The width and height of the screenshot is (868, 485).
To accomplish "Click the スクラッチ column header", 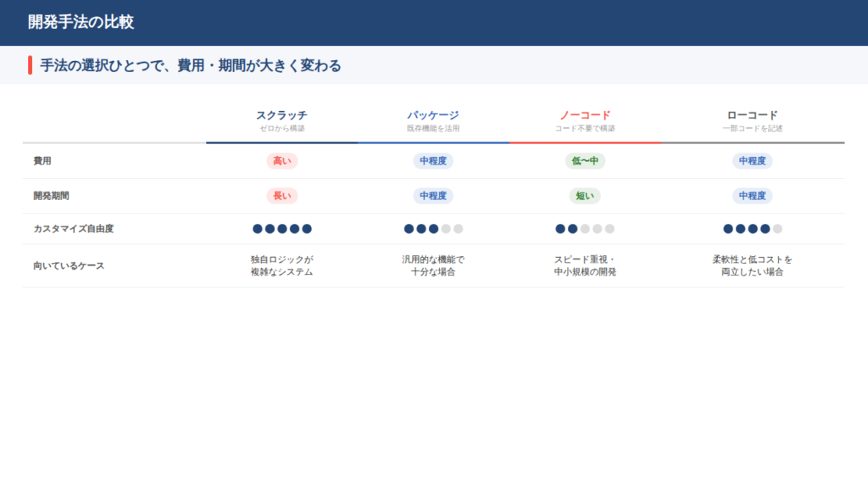I will [x=281, y=115].
